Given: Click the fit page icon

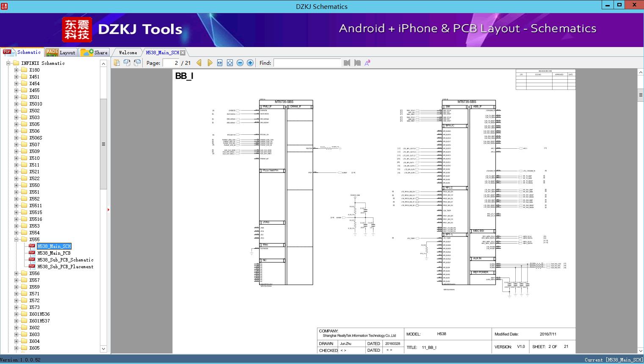Looking at the screenshot, I should tap(230, 63).
